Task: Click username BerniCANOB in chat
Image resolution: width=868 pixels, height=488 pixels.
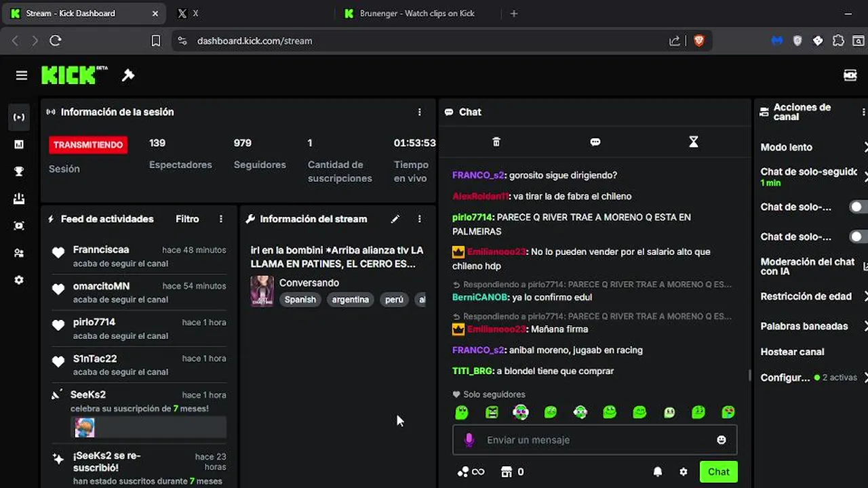Action: (480, 297)
